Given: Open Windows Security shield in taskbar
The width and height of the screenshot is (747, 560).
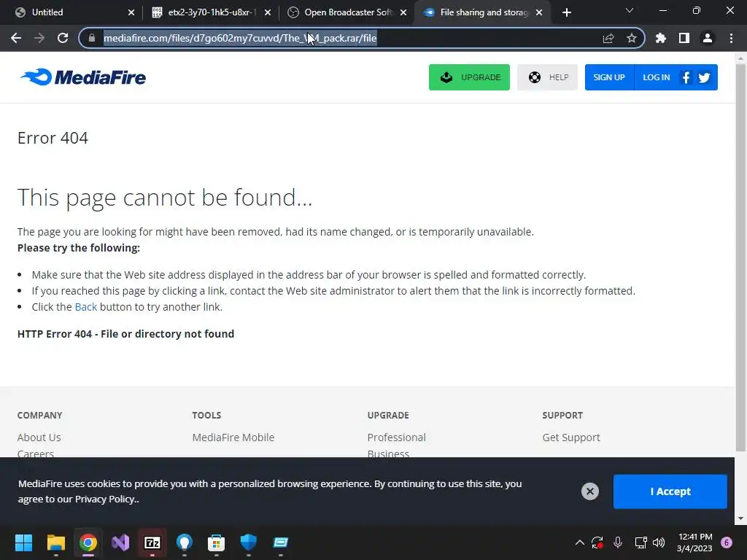Looking at the screenshot, I should pyautogui.click(x=249, y=542).
